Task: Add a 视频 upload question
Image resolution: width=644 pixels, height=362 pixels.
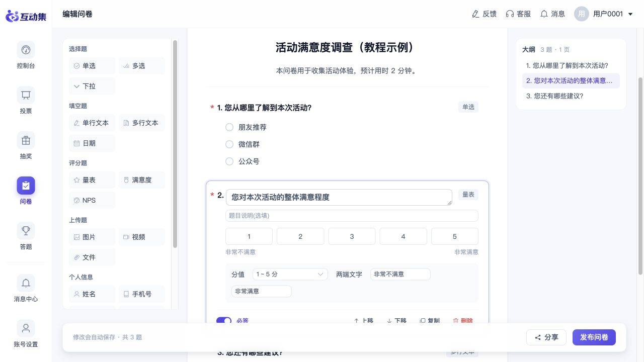Action: [x=142, y=237]
